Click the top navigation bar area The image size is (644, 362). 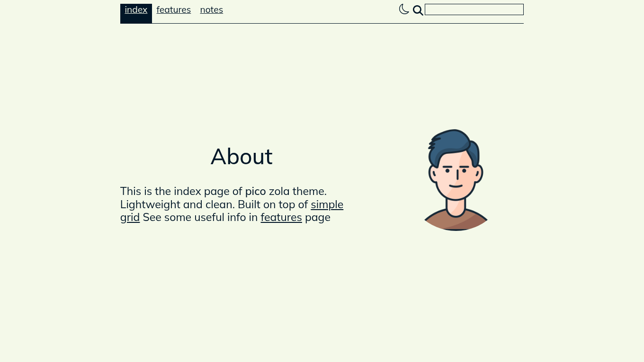[x=322, y=13]
